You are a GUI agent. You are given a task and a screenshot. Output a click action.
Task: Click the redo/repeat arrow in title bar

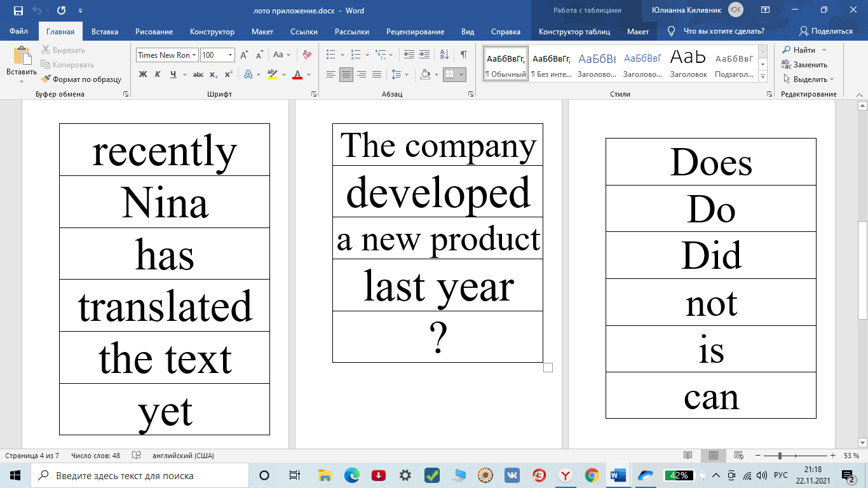61,11
